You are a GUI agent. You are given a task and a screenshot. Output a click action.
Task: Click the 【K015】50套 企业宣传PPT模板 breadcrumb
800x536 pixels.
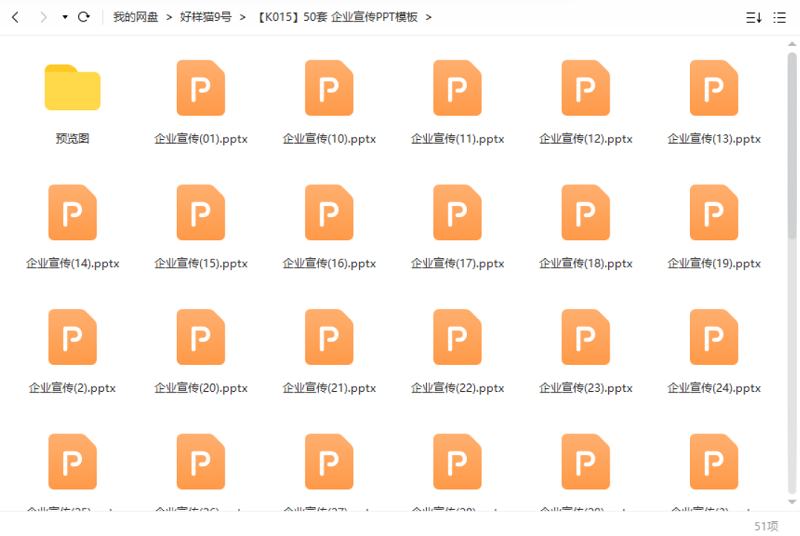[337, 17]
